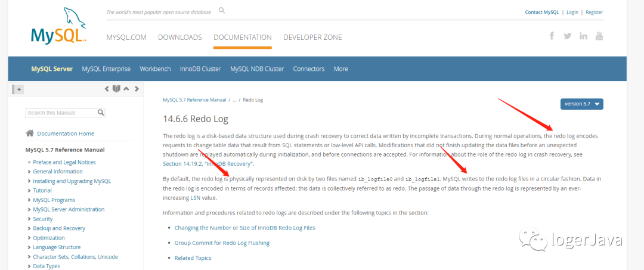Image resolution: width=644 pixels, height=270 pixels.
Task: Go to previous manual page arrow
Action: coord(107,89)
